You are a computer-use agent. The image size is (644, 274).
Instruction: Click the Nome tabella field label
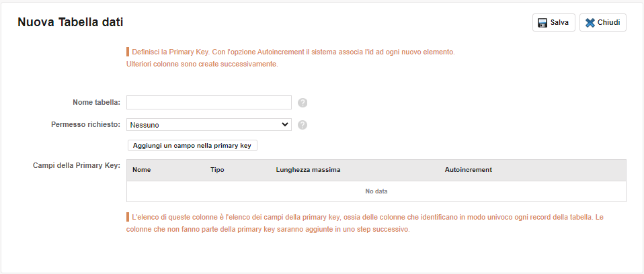[x=97, y=103]
